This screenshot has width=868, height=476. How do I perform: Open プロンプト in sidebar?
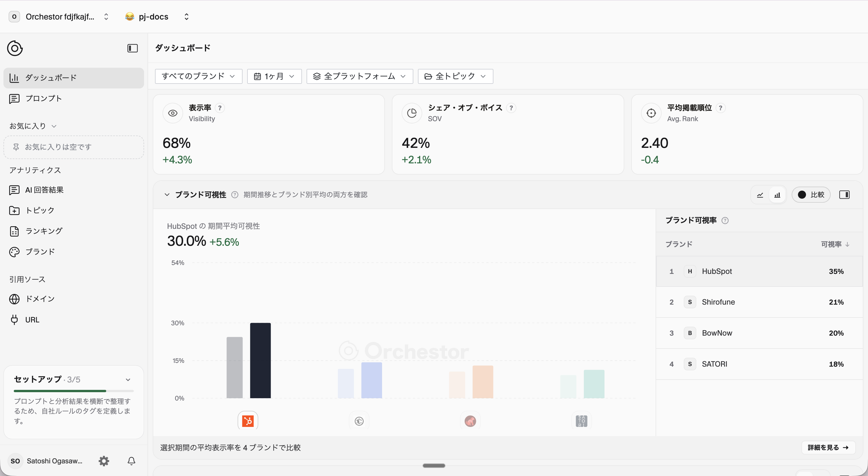[x=73, y=98]
